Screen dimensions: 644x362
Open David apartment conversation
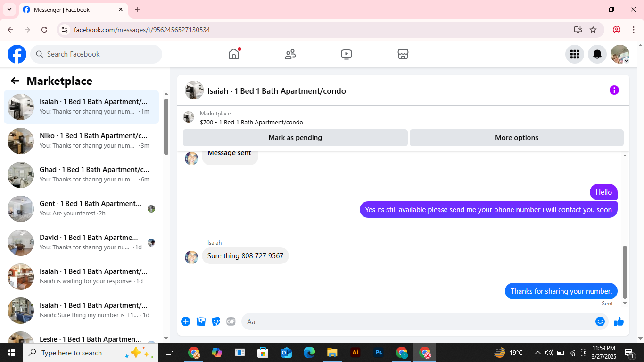(x=81, y=243)
